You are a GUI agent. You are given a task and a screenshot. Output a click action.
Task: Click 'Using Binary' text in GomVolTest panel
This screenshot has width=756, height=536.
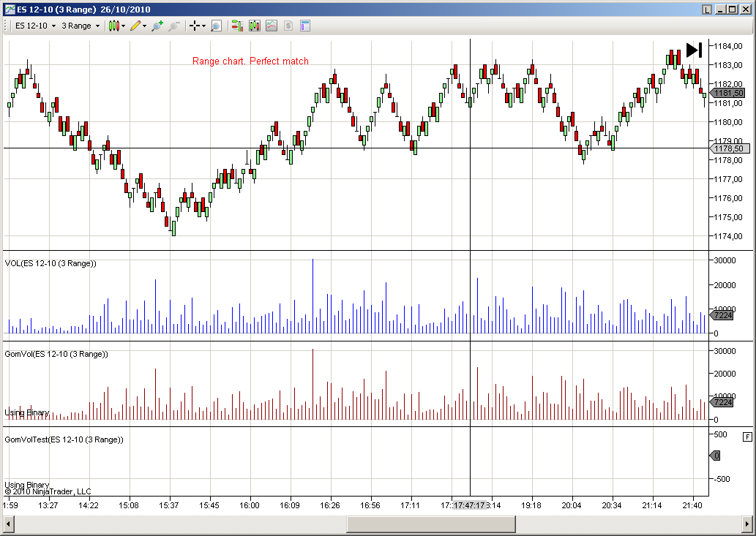click(x=27, y=485)
